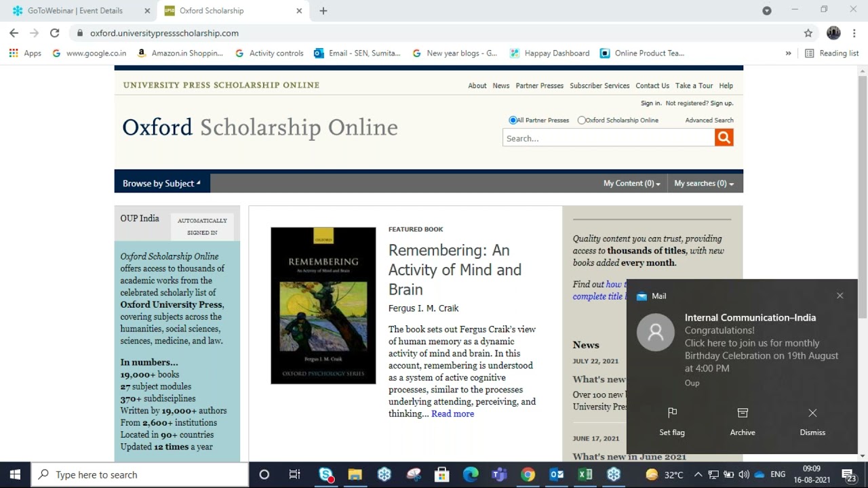Close the Mail notification
Screen dimensions: 868x488
pyautogui.click(x=840, y=296)
